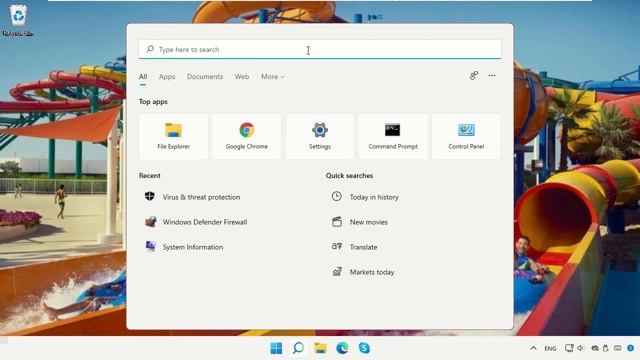Open the Settings top app tile

320,136
